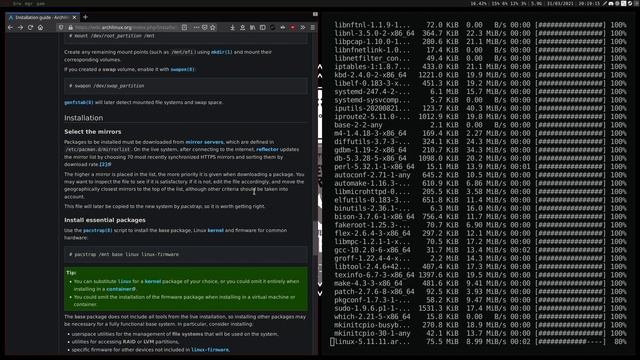Image resolution: width=640 pixels, height=360 pixels.
Task: Follow the reflector link
Action: 267,149
